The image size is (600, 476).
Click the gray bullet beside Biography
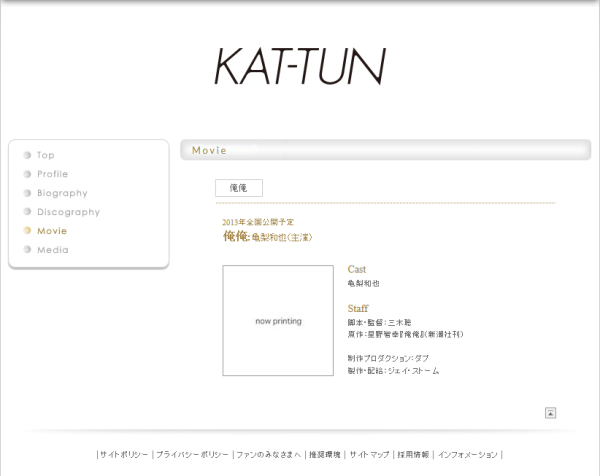coord(27,193)
